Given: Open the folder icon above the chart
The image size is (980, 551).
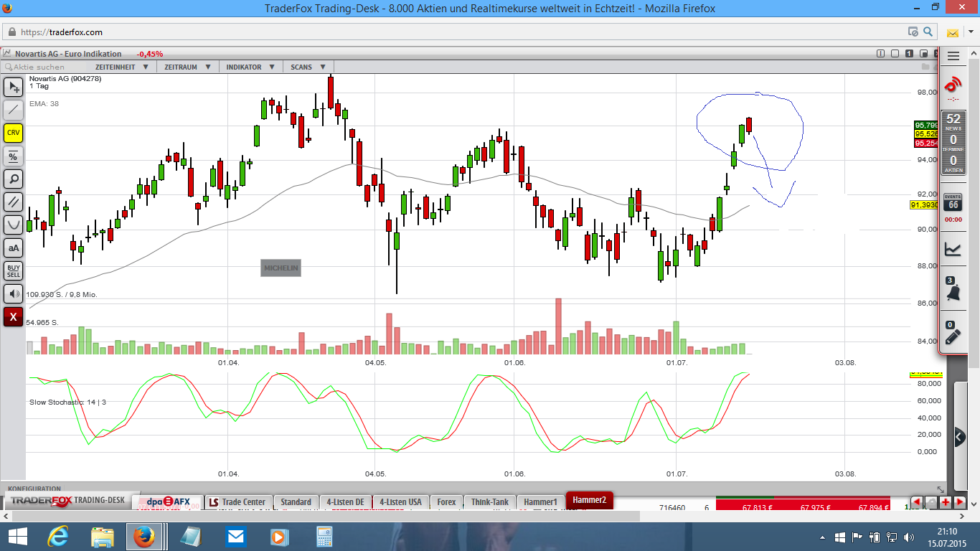Looking at the screenshot, I should [x=926, y=66].
